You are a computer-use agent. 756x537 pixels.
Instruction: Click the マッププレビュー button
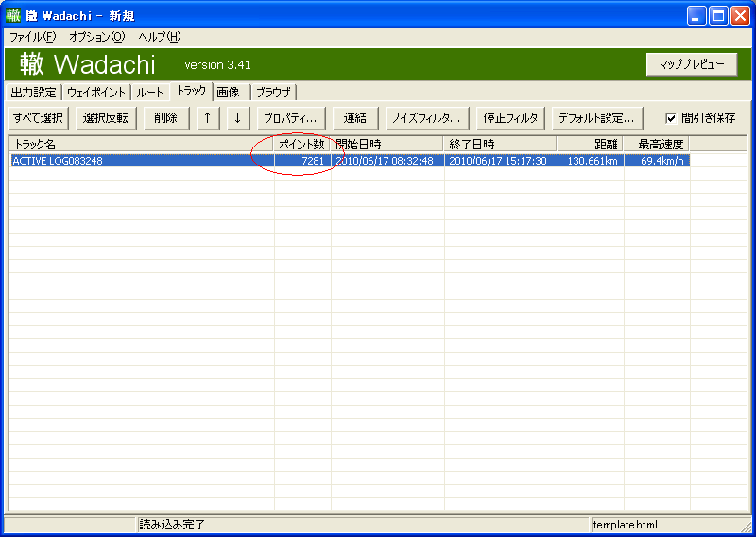click(x=692, y=64)
